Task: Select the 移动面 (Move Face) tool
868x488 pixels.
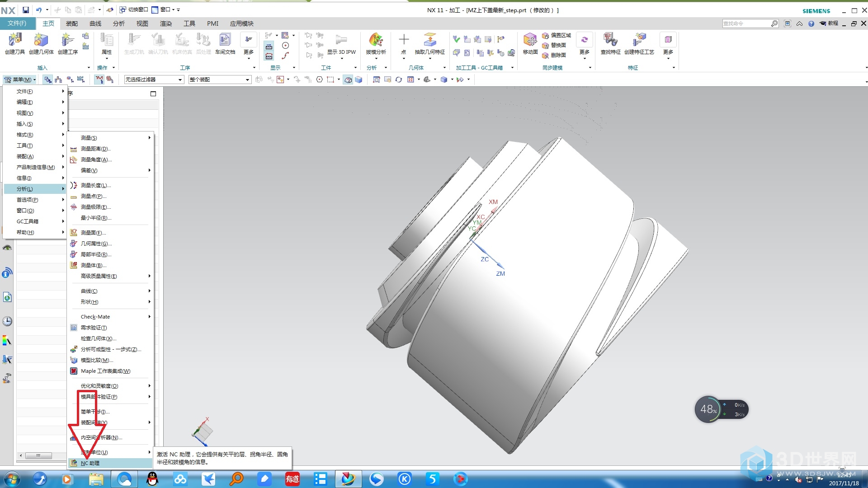Action: 530,44
